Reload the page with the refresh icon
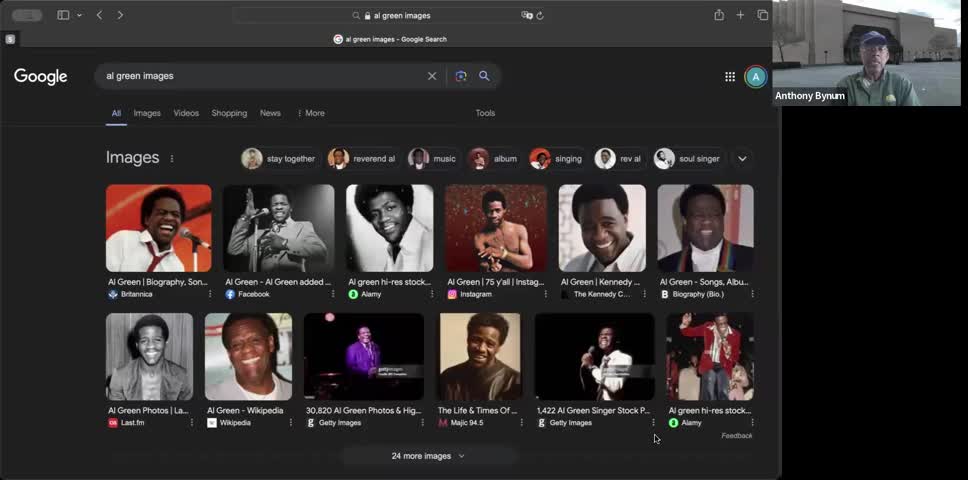The height and width of the screenshot is (480, 968). [540, 15]
